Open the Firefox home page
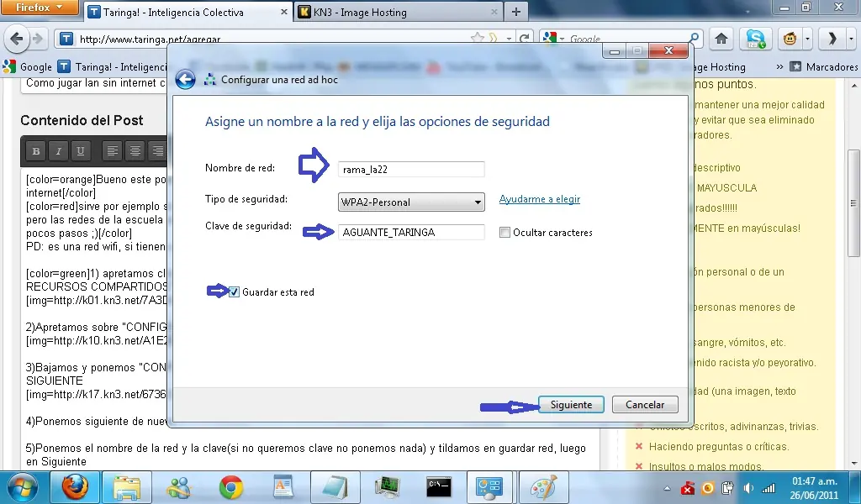Viewport: 861px width, 504px height. tap(721, 39)
